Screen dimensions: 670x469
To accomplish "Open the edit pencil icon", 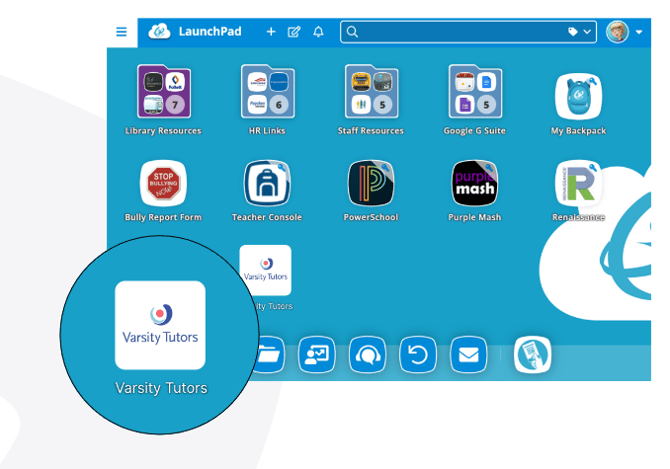I will pos(294,32).
